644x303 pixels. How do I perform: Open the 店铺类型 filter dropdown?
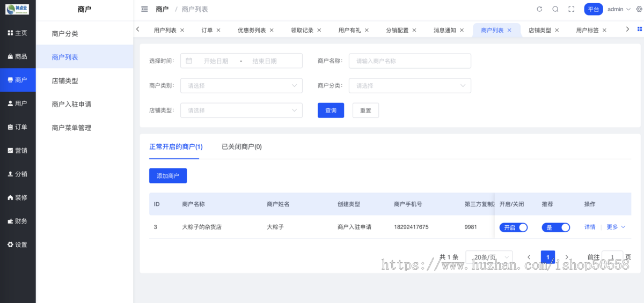pyautogui.click(x=241, y=110)
